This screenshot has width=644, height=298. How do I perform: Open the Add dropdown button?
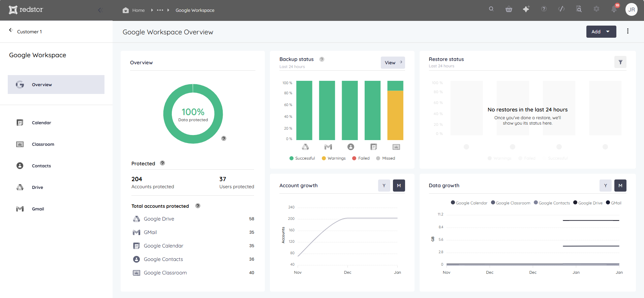(601, 32)
